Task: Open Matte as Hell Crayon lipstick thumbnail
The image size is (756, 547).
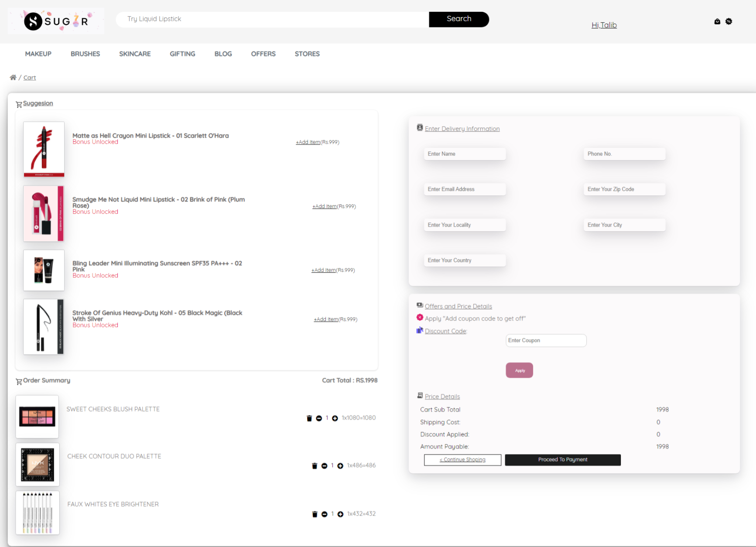Action: (x=44, y=149)
